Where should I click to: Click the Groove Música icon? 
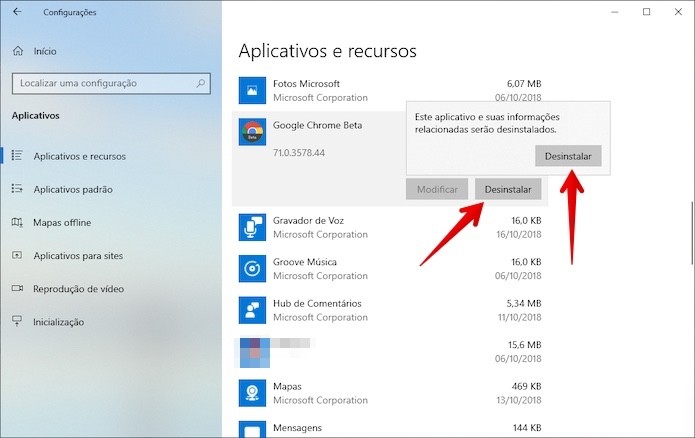(x=252, y=269)
